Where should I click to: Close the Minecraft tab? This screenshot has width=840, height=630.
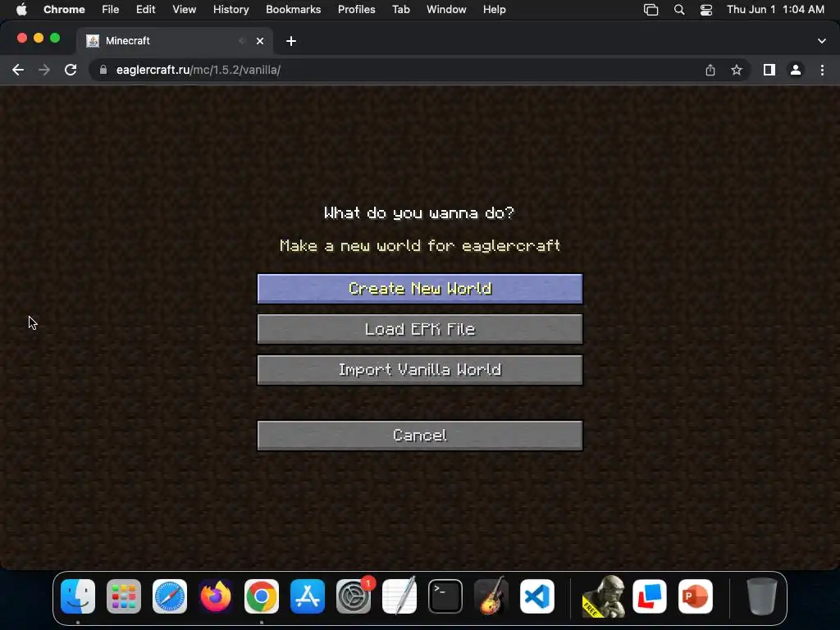point(260,41)
